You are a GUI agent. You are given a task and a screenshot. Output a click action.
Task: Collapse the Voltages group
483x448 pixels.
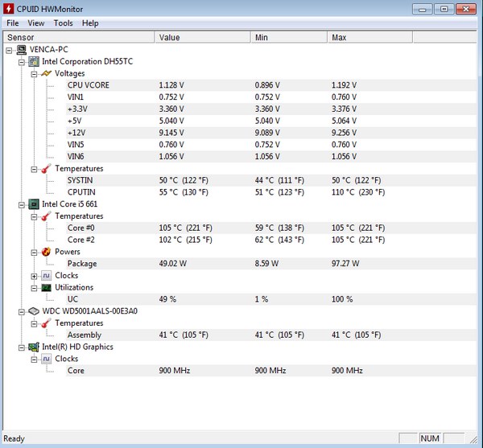pyautogui.click(x=34, y=74)
